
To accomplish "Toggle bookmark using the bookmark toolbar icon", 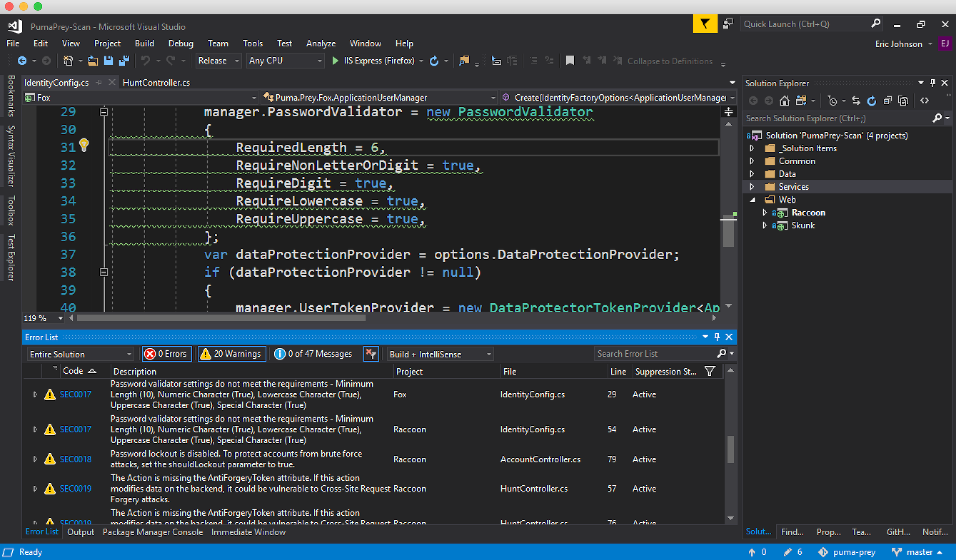I will pos(569,61).
